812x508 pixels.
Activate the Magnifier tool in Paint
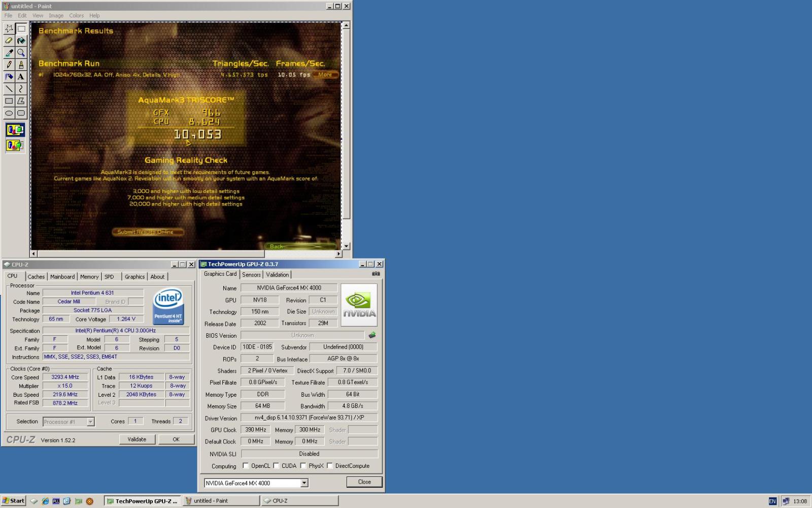[21, 53]
